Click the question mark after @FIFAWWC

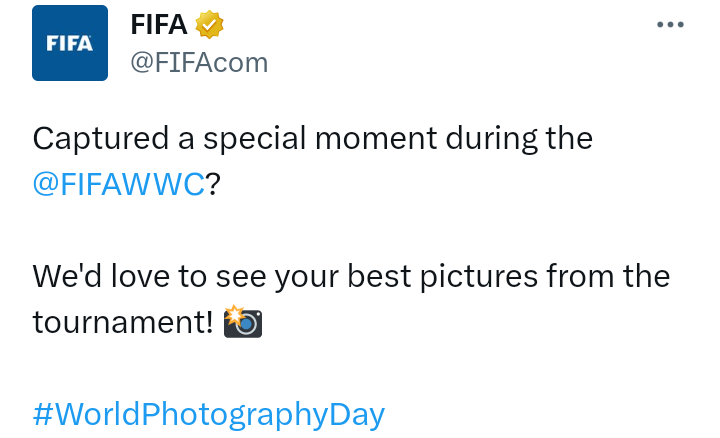(x=211, y=185)
